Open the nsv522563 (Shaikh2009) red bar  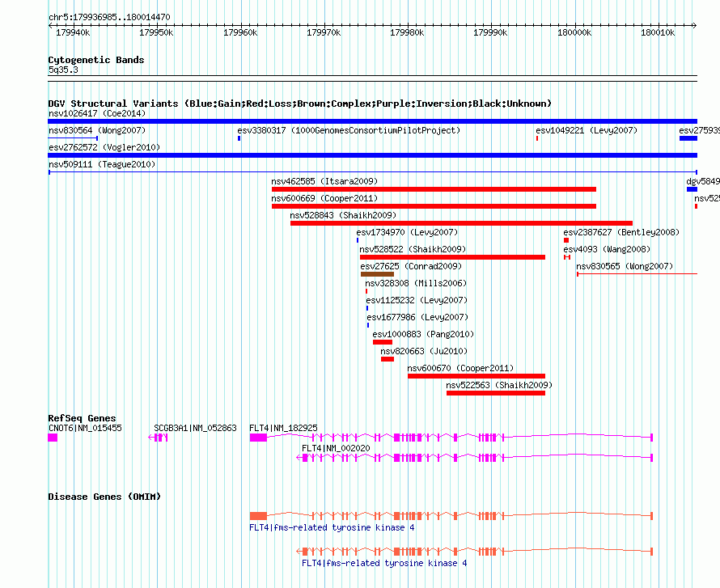[x=495, y=393]
